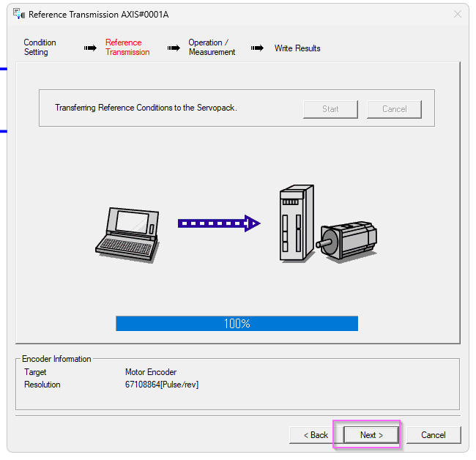
Task: Click the dialog title 'Reference Transmission AXIS#0001A'
Action: tap(98, 14)
